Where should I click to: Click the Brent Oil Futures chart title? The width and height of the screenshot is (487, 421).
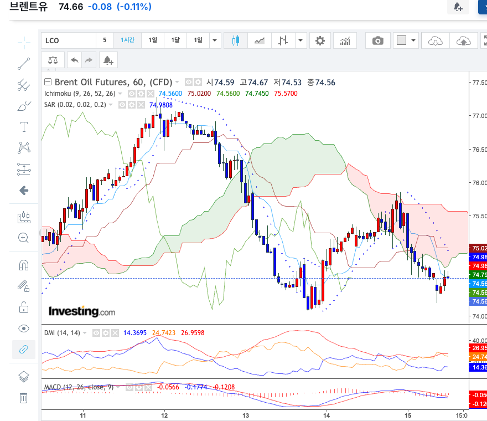(113, 82)
